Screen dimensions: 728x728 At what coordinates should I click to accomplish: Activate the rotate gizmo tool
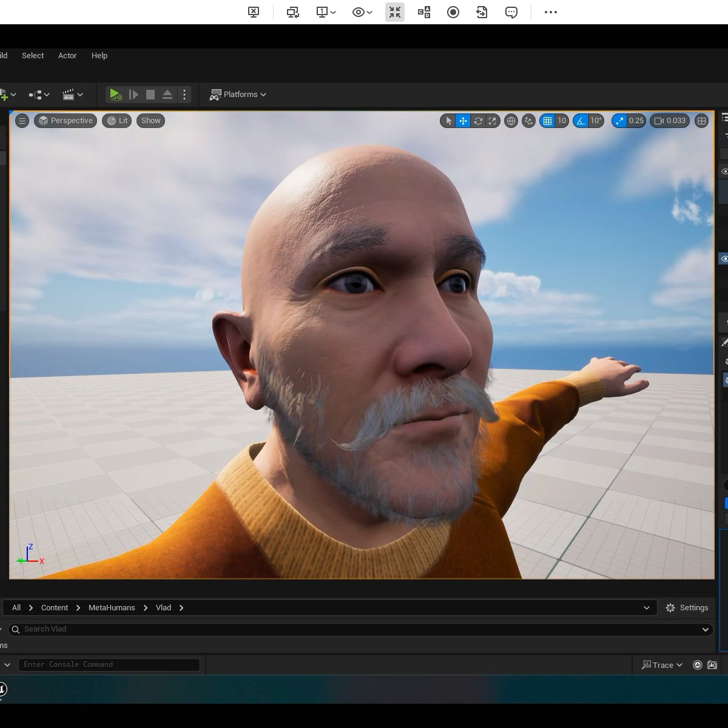(478, 121)
